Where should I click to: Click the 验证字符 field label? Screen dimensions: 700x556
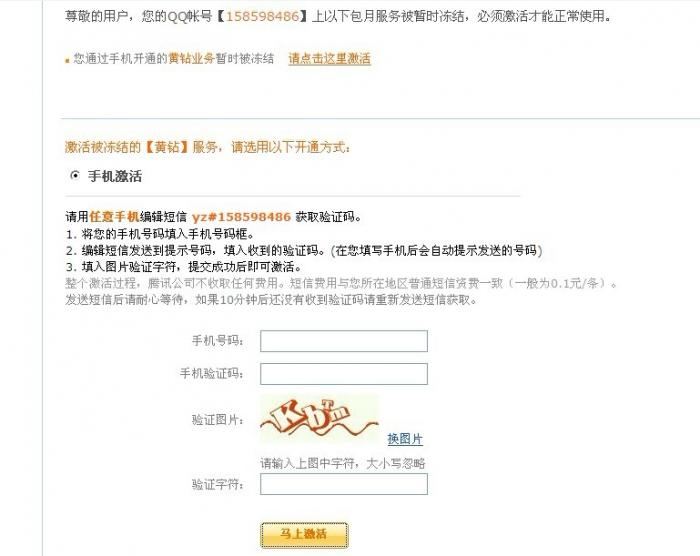click(x=217, y=484)
